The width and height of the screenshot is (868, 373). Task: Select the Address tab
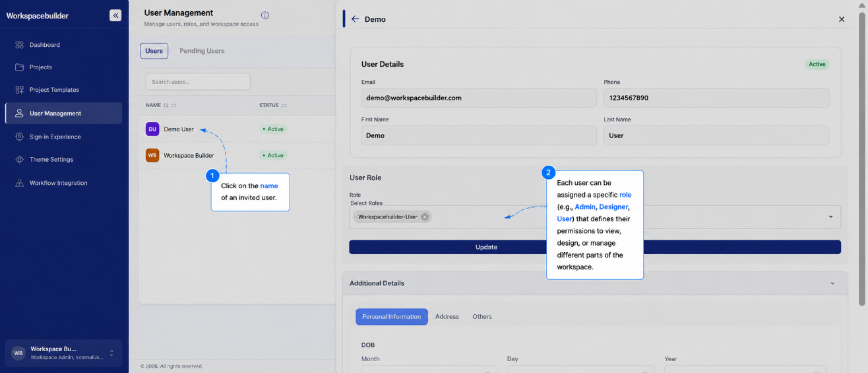[x=447, y=317]
